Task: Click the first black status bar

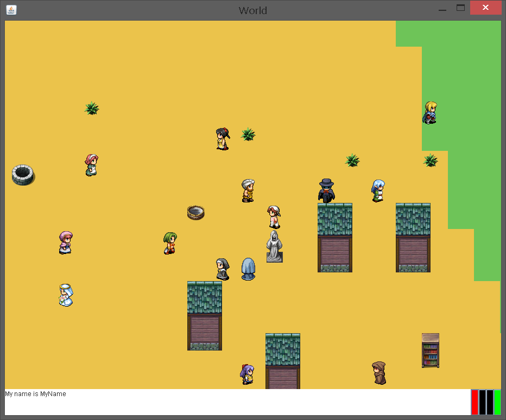Action: pyautogui.click(x=482, y=402)
